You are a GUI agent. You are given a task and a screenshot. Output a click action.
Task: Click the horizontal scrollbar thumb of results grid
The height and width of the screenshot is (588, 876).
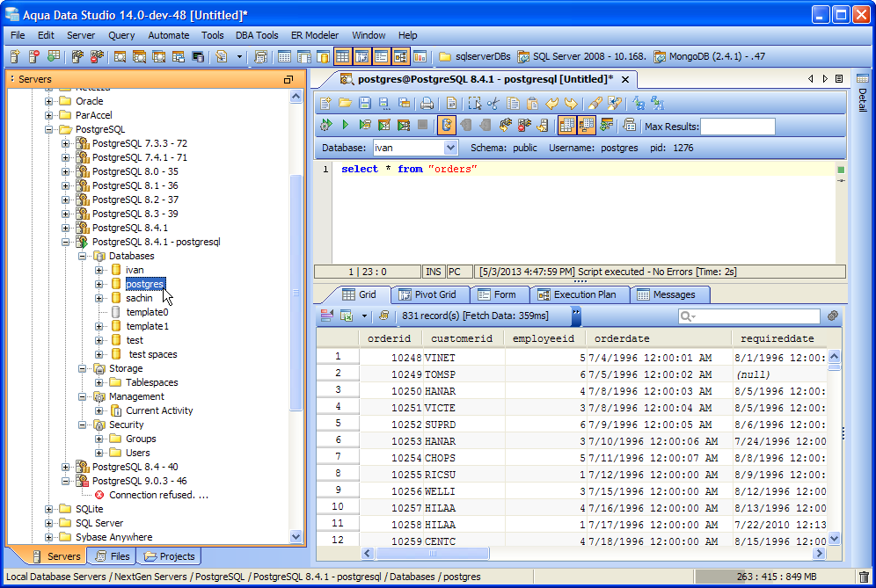pos(433,554)
